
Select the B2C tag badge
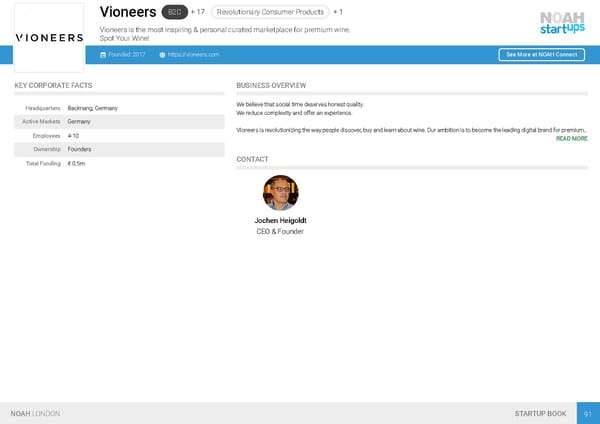(174, 12)
